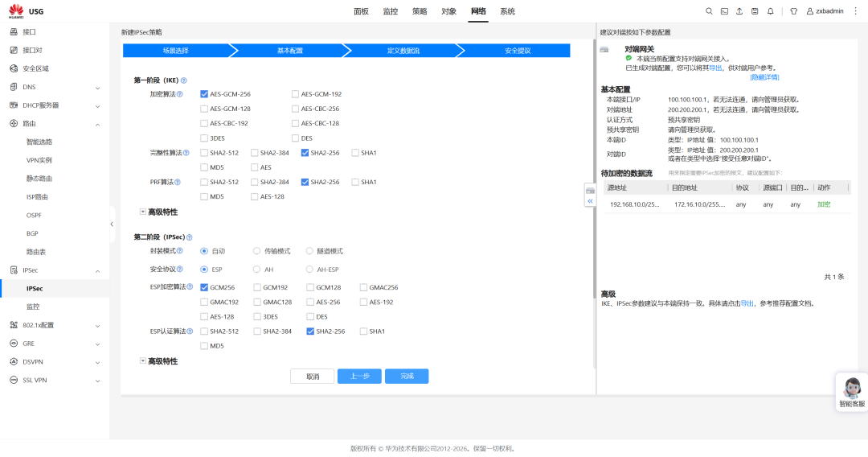This screenshot has width=868, height=457.
Task: Open the notification bell
Action: click(770, 11)
